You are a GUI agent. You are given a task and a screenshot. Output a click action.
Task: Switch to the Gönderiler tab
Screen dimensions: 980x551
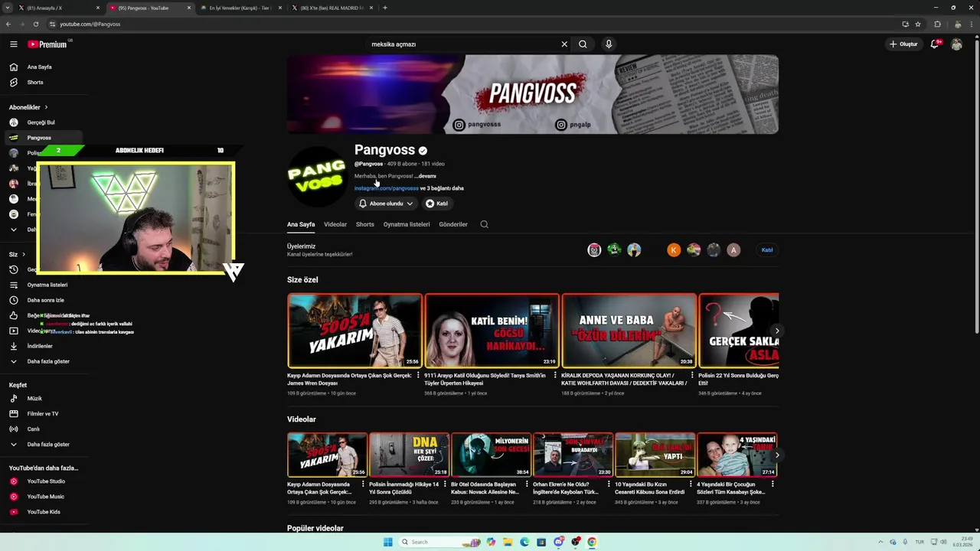[453, 224]
